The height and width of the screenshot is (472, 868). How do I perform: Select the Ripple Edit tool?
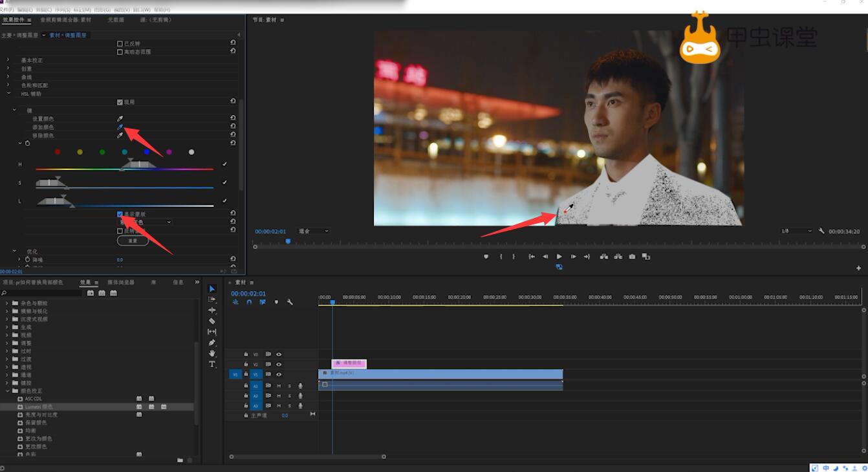point(212,310)
